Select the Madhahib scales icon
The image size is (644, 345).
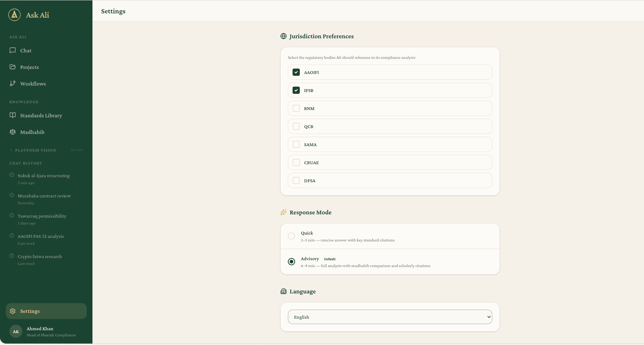13,132
